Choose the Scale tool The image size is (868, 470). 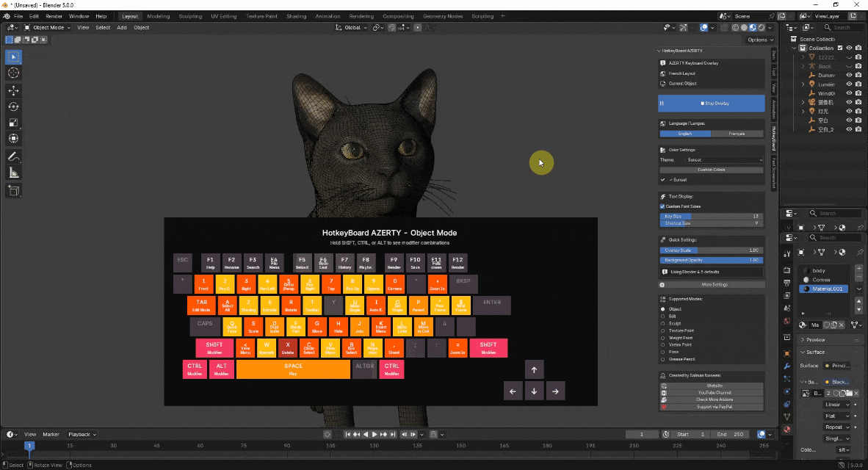tap(14, 123)
